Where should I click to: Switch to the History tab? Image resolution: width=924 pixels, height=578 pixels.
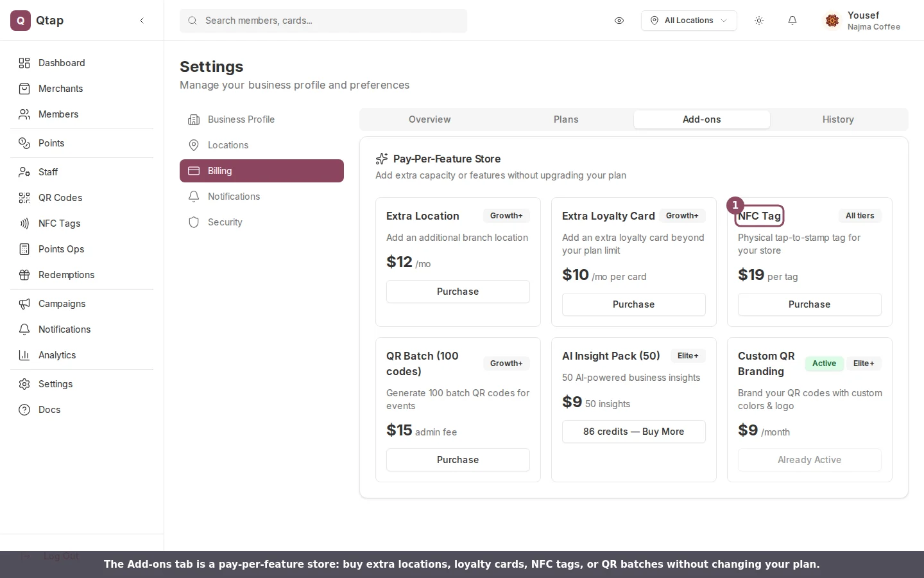coord(838,119)
